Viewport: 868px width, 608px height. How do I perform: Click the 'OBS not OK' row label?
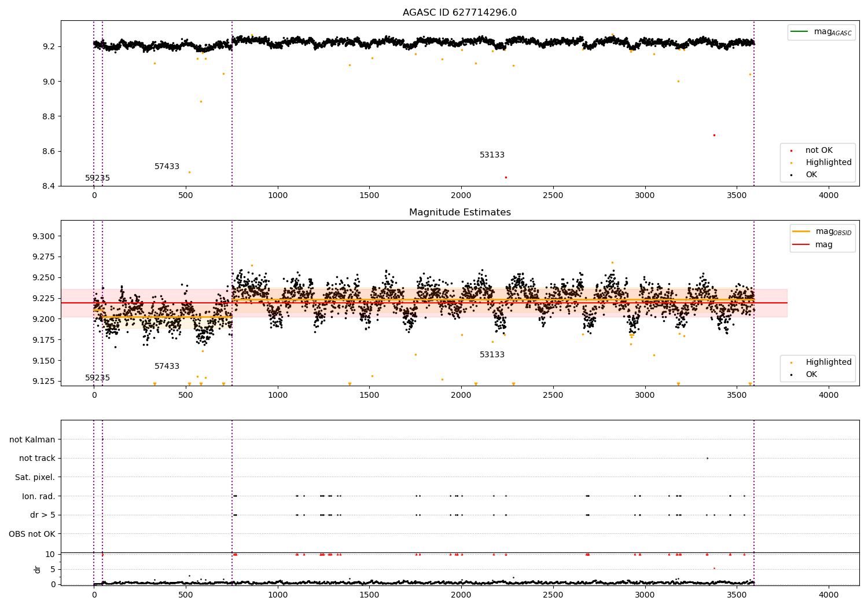[x=32, y=534]
